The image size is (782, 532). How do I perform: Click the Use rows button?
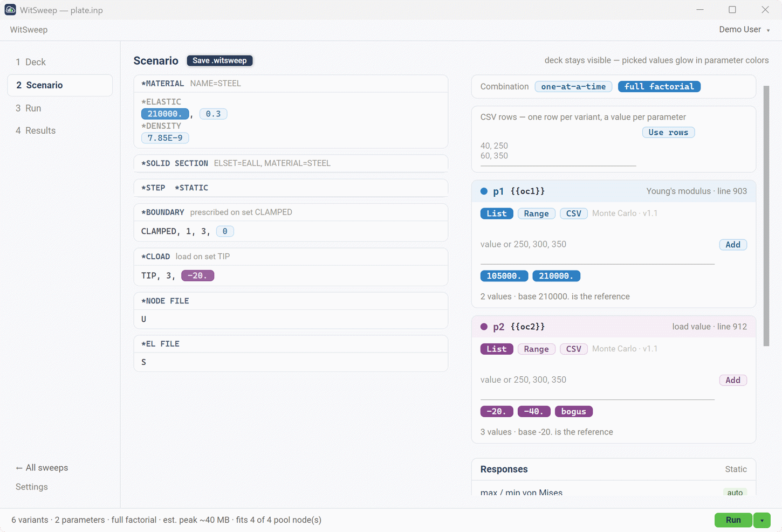(668, 133)
